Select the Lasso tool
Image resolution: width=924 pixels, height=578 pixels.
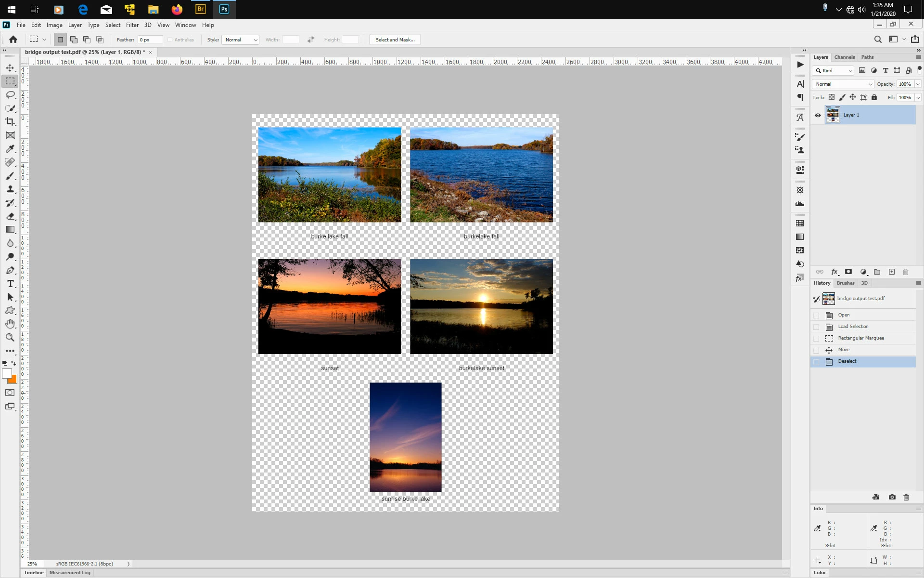pos(10,95)
